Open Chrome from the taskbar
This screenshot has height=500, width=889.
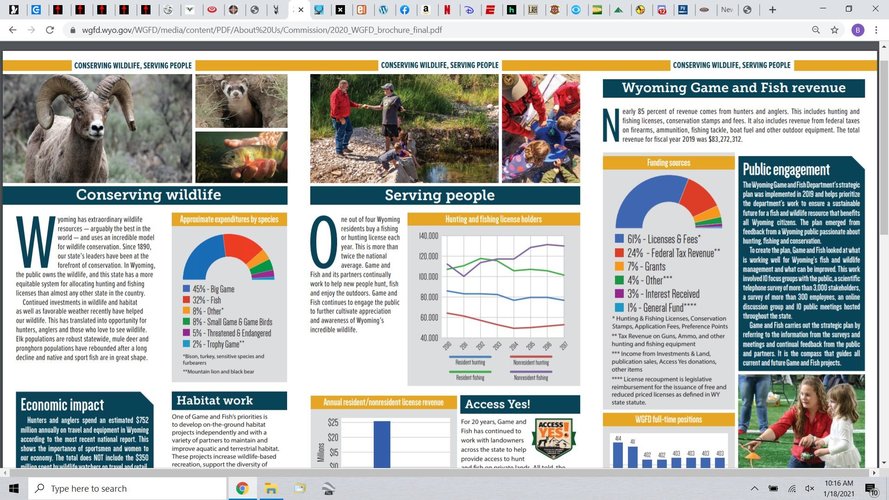pyautogui.click(x=242, y=488)
